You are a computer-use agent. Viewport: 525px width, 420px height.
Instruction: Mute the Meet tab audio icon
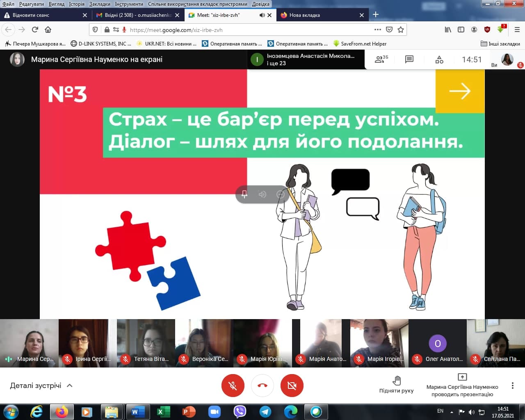pyautogui.click(x=262, y=15)
